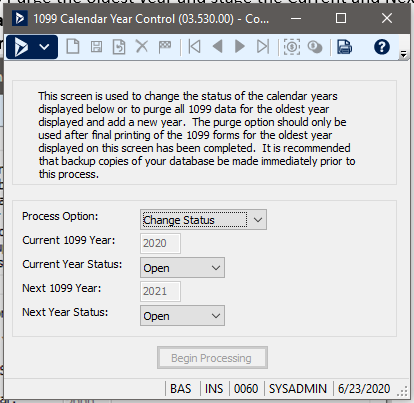Expand the toolbar overflow arrow
Image resolution: width=414 pixels, height=403 pixels.
[x=403, y=54]
